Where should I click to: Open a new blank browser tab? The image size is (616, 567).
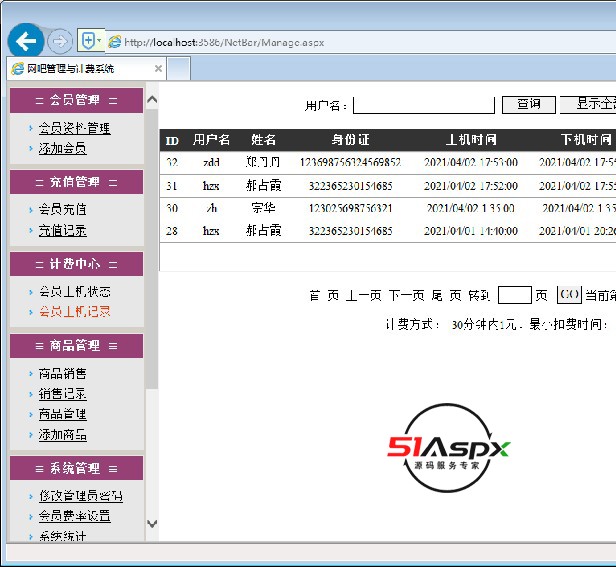coord(179,69)
